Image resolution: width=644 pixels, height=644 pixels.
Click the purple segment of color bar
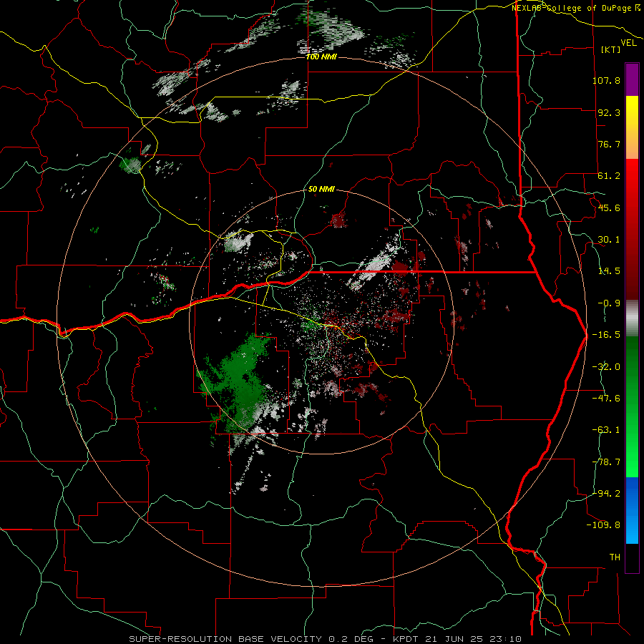(x=632, y=79)
